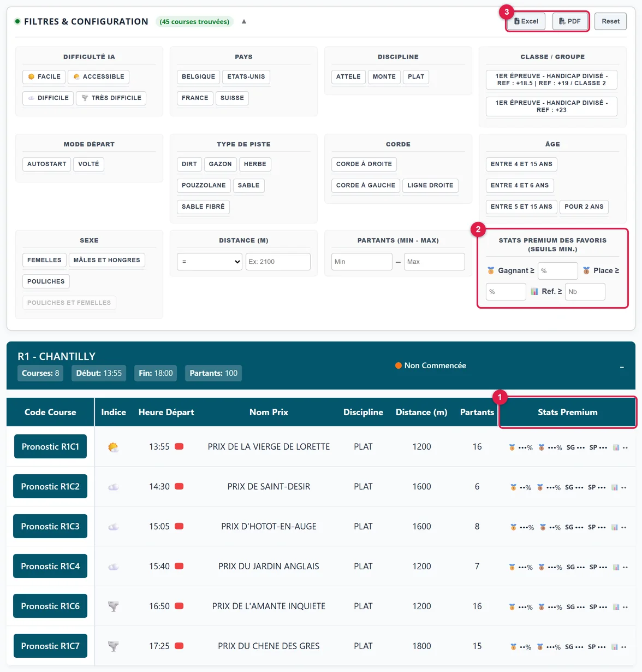Open the distance comparison operator dropdown
The width and height of the screenshot is (642, 672).
click(210, 262)
